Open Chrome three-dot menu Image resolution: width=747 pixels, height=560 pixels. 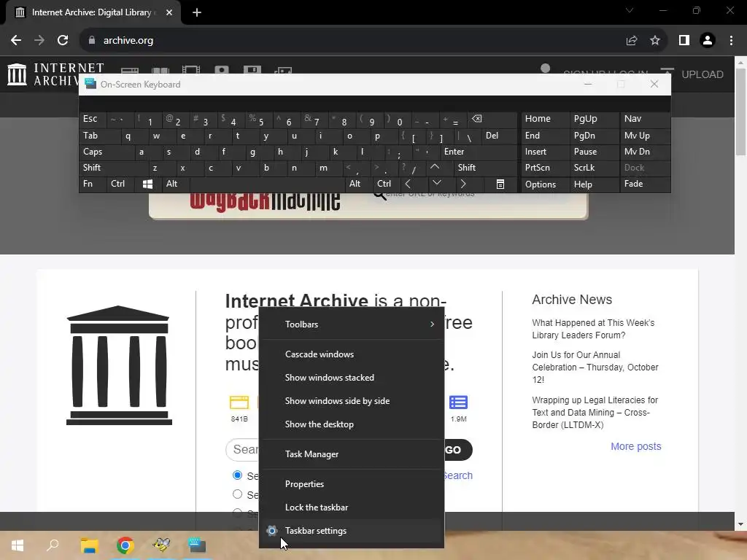click(731, 41)
